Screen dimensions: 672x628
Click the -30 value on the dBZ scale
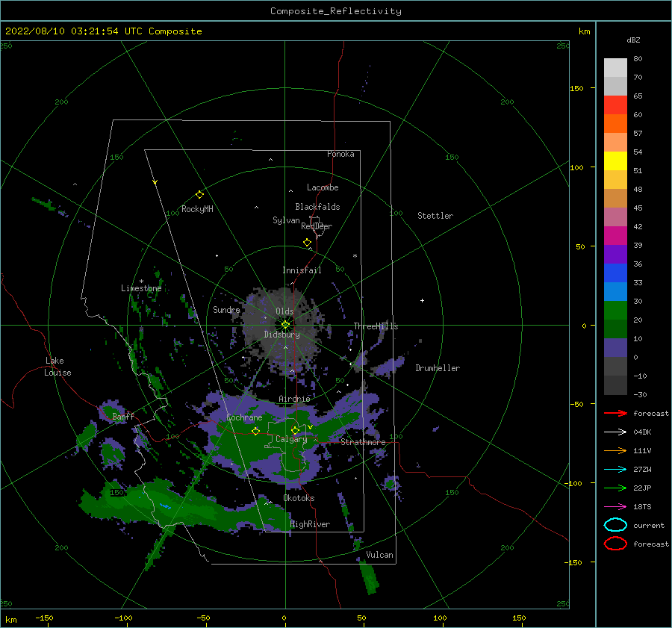(640, 394)
